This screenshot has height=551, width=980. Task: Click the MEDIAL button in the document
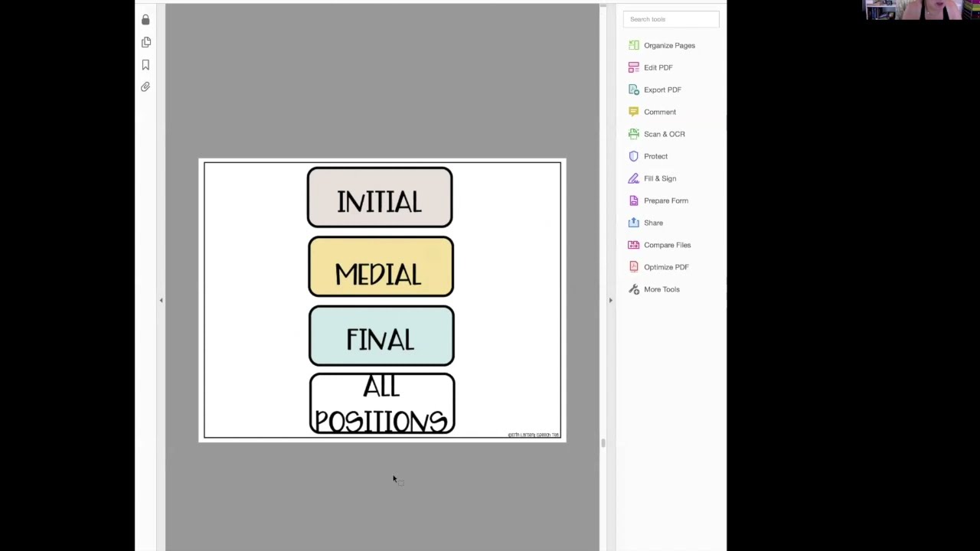pos(381,266)
